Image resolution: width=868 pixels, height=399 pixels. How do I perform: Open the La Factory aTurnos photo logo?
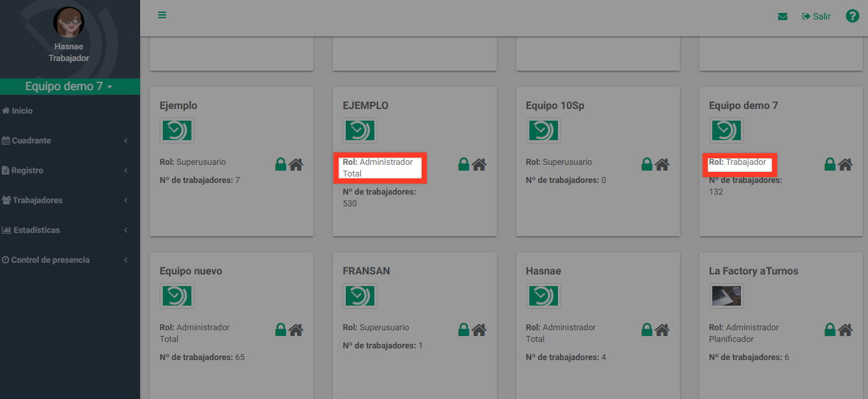[x=726, y=296]
